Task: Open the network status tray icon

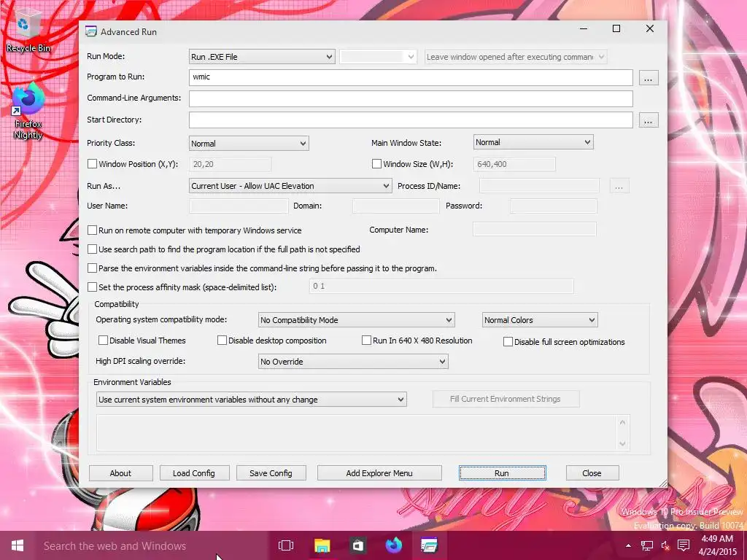Action: pos(647,545)
